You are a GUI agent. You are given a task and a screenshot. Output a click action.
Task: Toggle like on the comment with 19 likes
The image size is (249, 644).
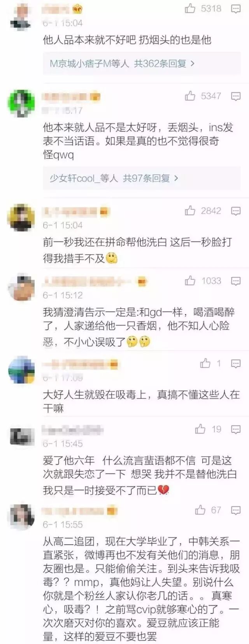(200, 429)
